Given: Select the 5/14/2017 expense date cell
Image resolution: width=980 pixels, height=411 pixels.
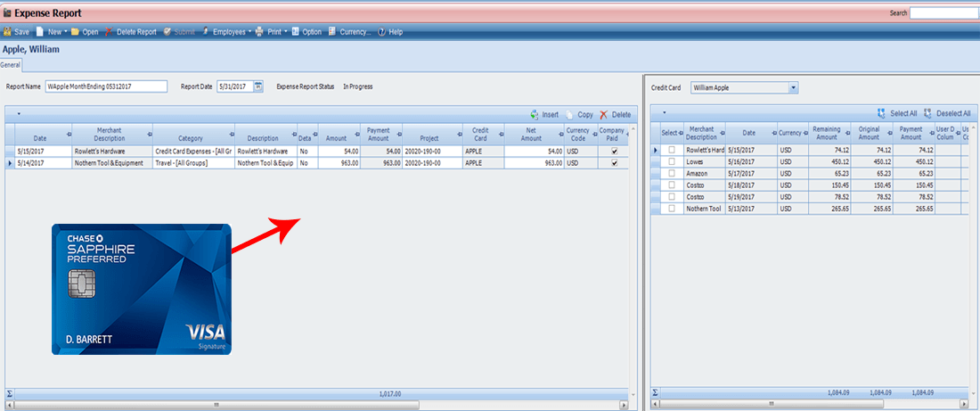Looking at the screenshot, I should pos(44,162).
